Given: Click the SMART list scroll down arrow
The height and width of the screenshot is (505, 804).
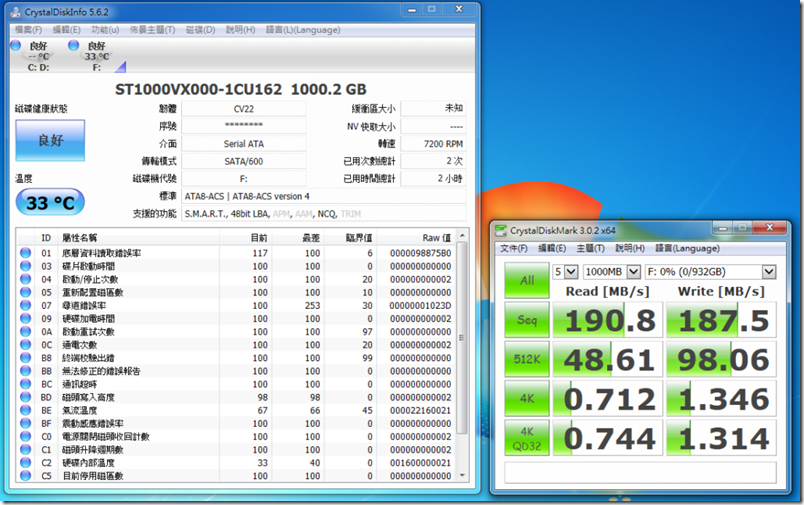Looking at the screenshot, I should coord(461,476).
